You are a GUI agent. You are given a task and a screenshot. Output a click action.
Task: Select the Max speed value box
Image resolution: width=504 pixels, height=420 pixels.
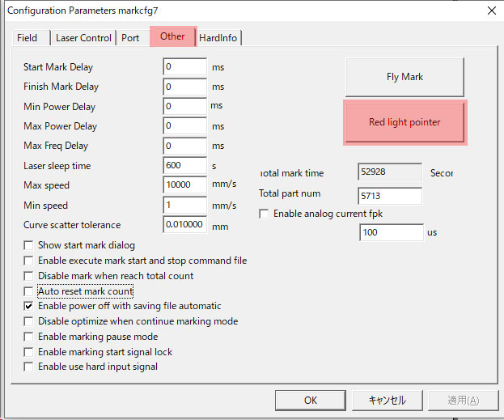[x=184, y=185]
